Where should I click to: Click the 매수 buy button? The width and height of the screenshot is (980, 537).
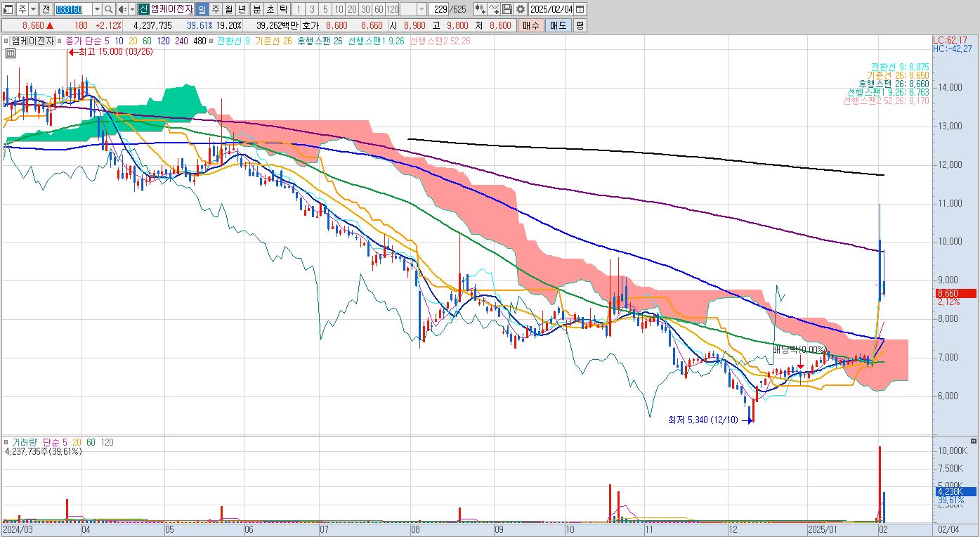(530, 25)
